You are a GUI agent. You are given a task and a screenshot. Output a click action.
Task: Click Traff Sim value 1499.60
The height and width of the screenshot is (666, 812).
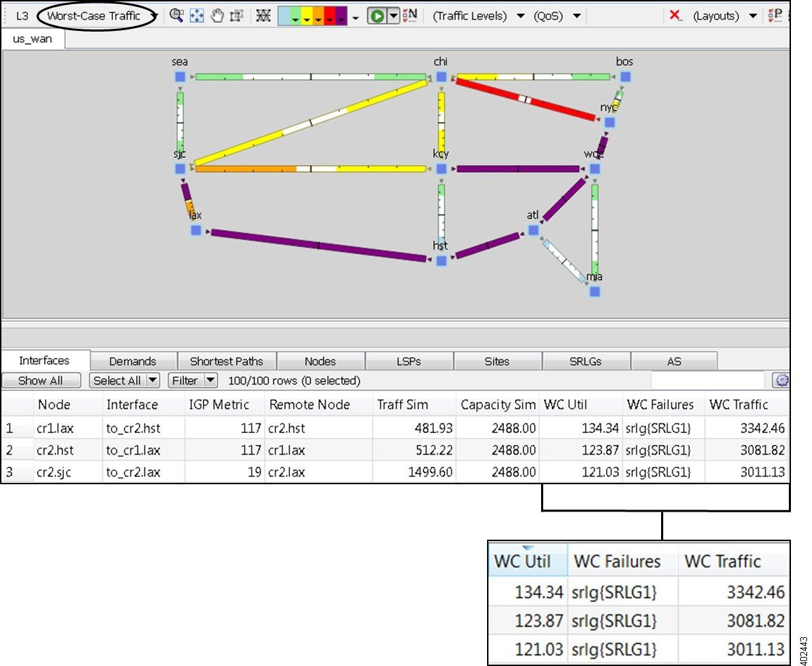414,472
